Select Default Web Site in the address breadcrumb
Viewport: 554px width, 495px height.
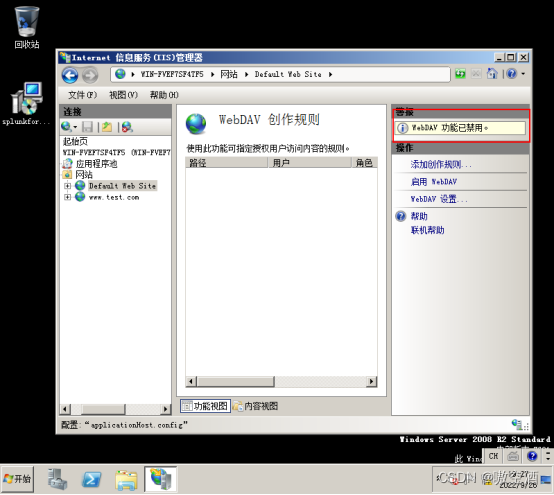click(x=288, y=74)
